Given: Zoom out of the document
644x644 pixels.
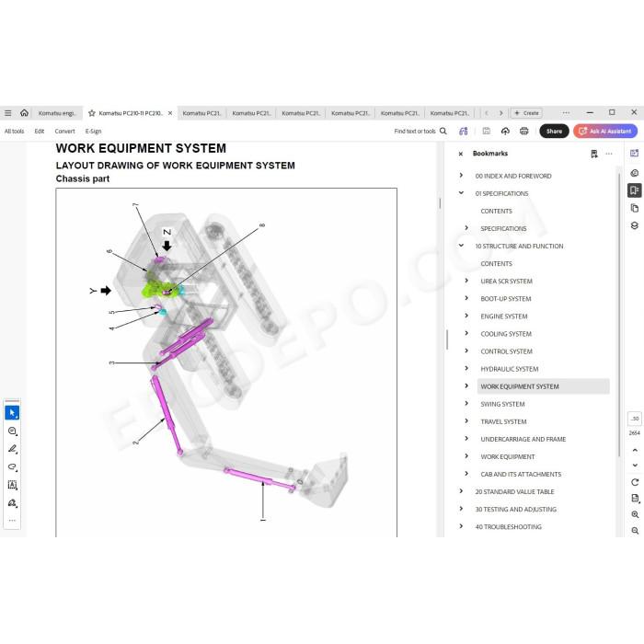Looking at the screenshot, I should point(635,530).
